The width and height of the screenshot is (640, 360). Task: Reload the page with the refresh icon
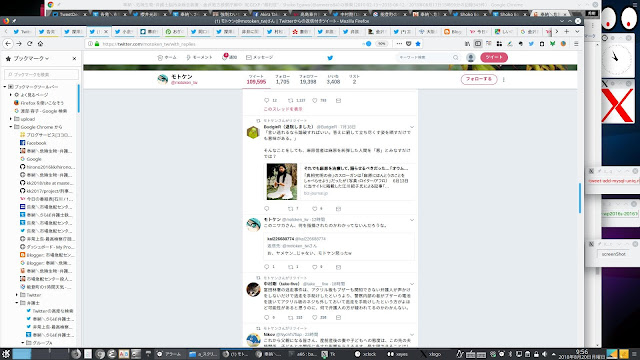pos(30,44)
